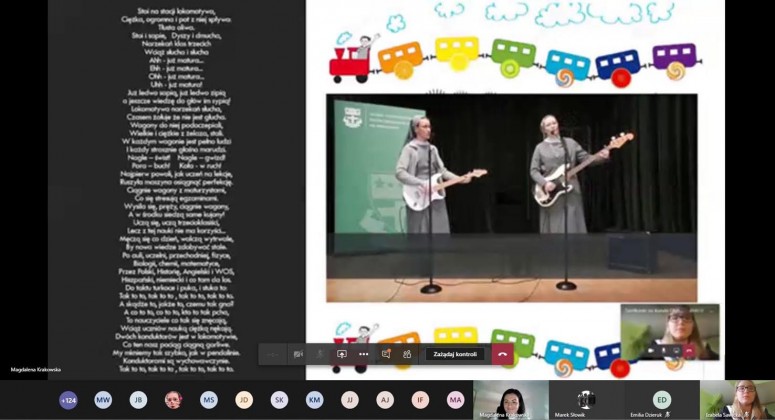Screen dimensions: 775x420
Task: Select the MW participant avatar
Action: coord(103,400)
